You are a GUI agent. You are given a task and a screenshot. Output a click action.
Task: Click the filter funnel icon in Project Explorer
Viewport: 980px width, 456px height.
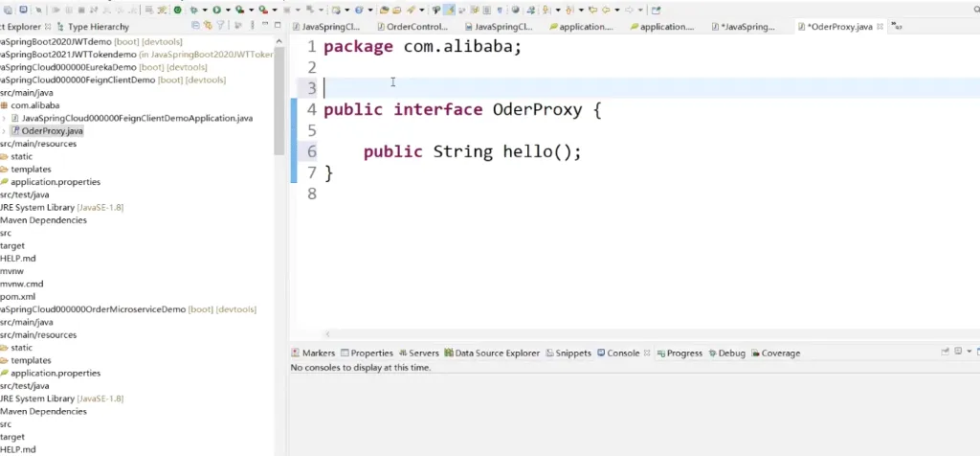click(221, 26)
